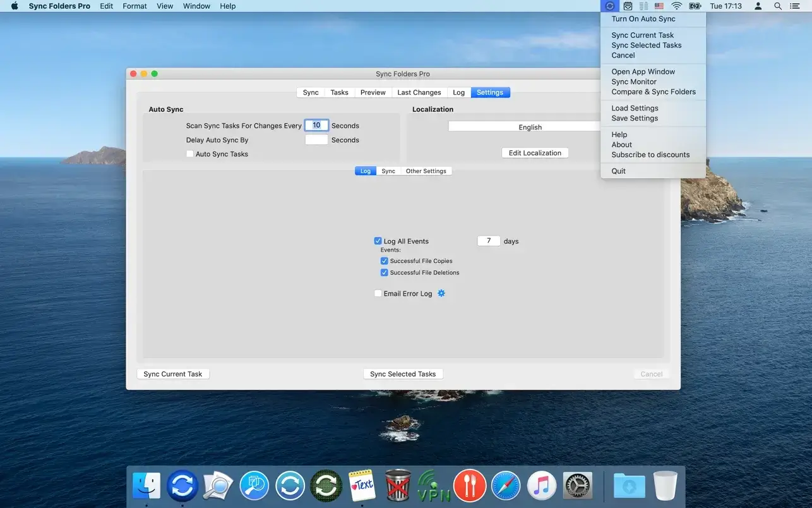Launch Safari from the Dock
Image resolution: width=812 pixels, height=508 pixels.
(x=506, y=486)
